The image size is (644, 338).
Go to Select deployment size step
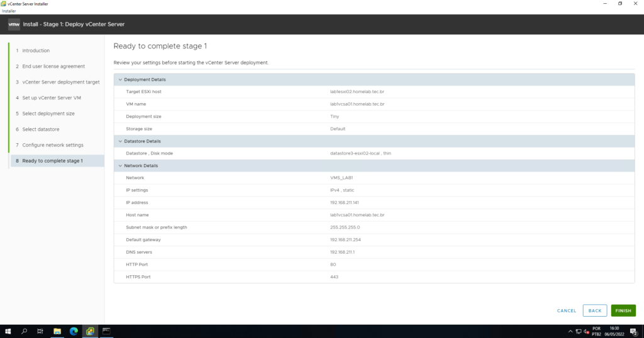click(48, 114)
